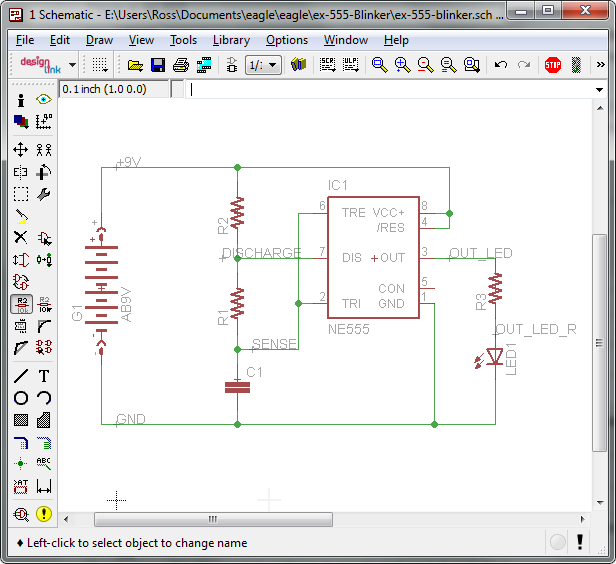This screenshot has height=564, width=616.
Task: Select the Wire line tool
Action: [21, 376]
